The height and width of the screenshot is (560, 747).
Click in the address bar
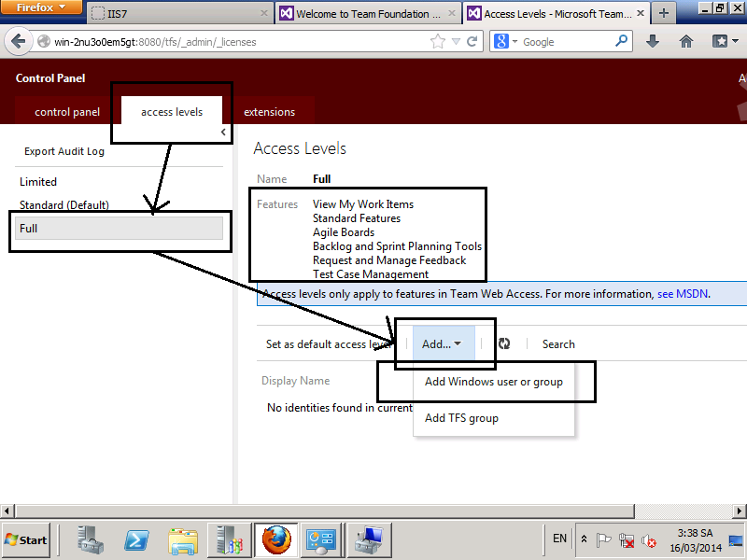click(238, 42)
